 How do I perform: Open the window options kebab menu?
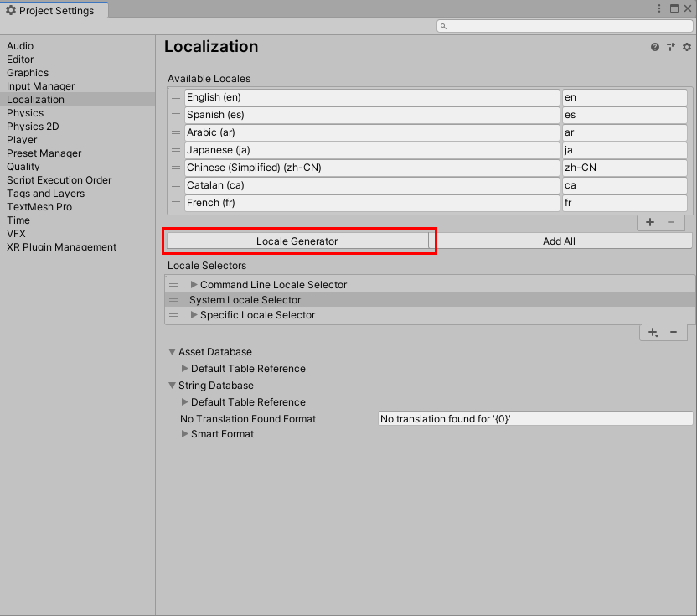(658, 8)
